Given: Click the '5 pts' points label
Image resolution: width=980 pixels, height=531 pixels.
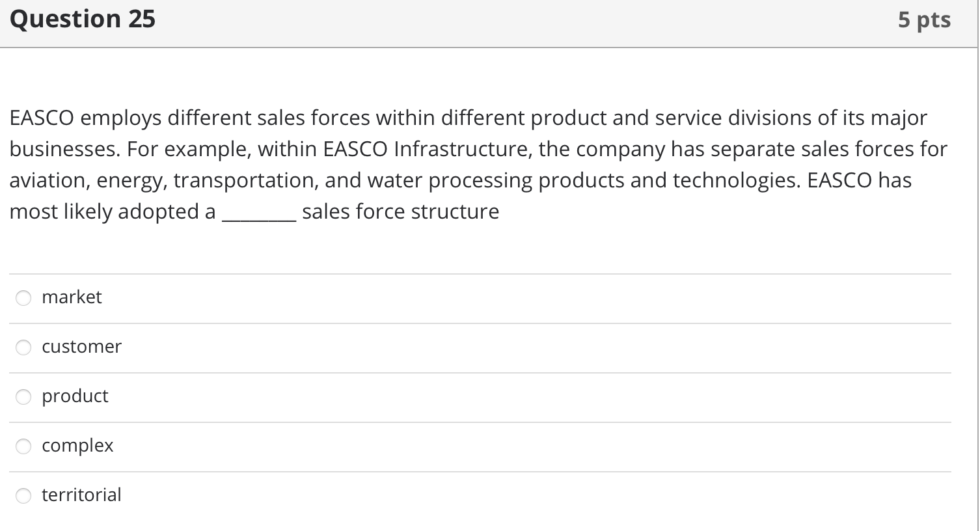Looking at the screenshot, I should [x=924, y=20].
